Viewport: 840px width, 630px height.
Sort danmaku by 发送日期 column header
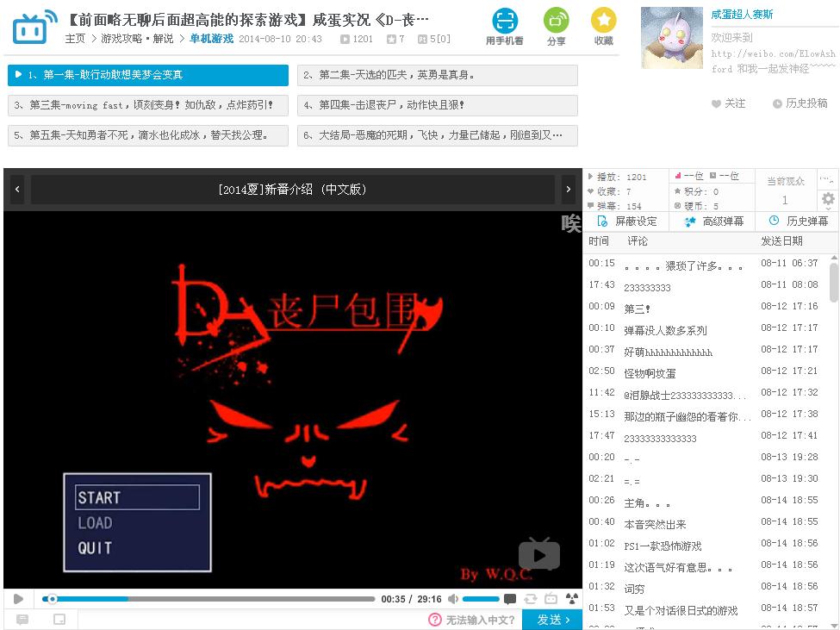pos(781,241)
